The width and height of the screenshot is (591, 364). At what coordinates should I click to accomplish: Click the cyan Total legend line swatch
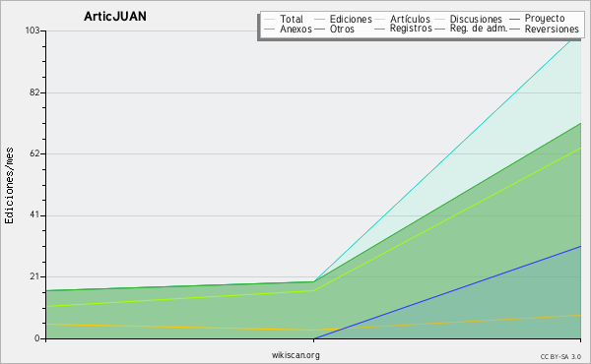(x=270, y=20)
